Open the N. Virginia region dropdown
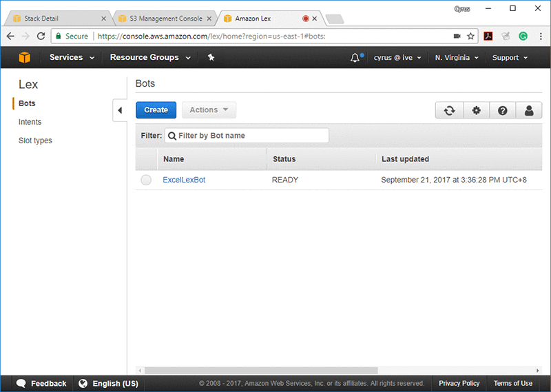 (457, 57)
